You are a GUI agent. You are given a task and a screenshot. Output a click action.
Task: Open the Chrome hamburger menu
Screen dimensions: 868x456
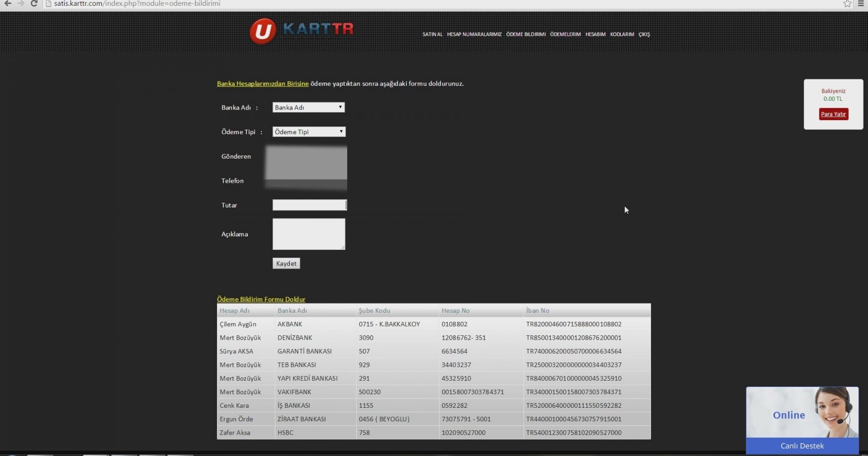click(861, 3)
